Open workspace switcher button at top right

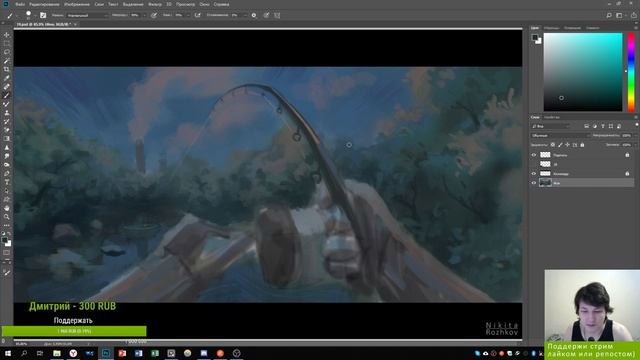[x=620, y=15]
